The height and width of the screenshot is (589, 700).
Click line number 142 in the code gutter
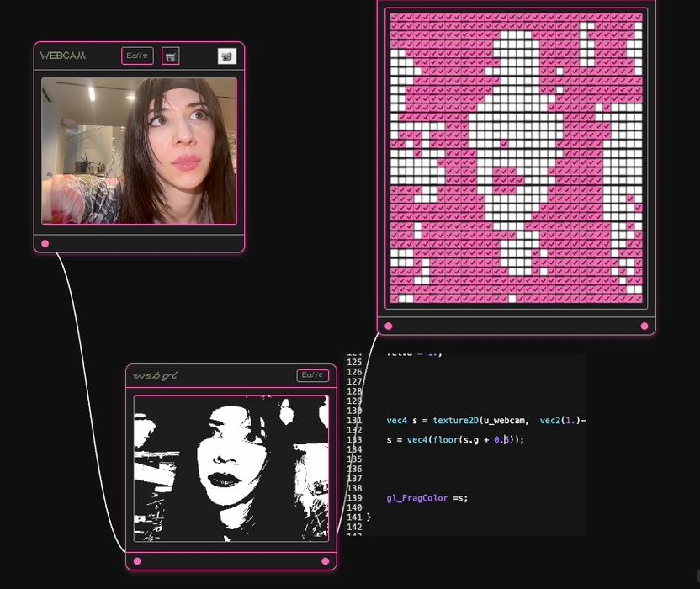pos(354,527)
